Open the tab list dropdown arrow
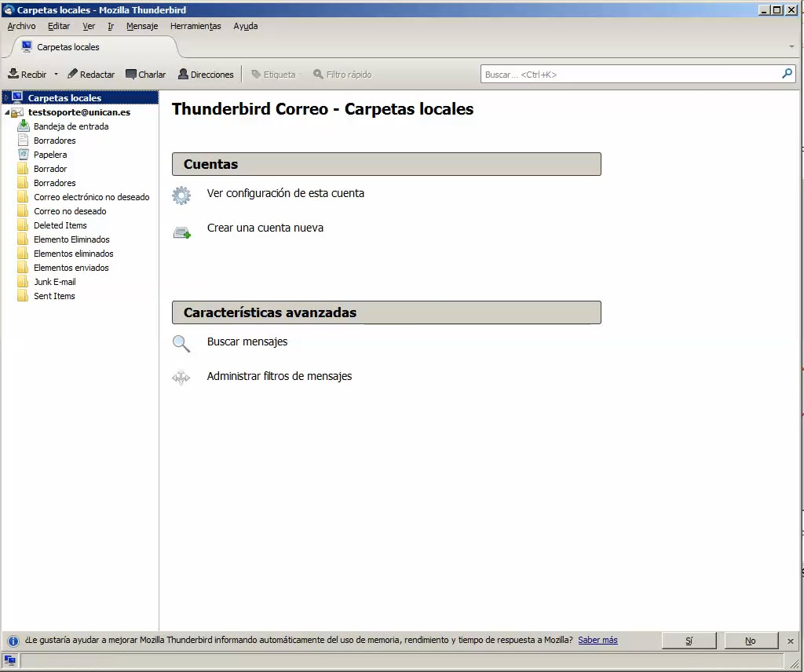Viewport: 804px width, 672px height. tap(791, 46)
